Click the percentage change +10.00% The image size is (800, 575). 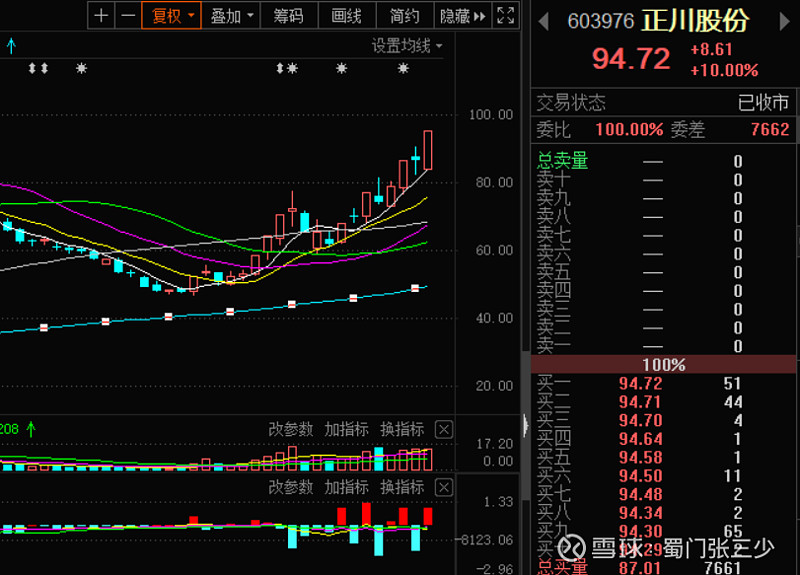click(724, 70)
